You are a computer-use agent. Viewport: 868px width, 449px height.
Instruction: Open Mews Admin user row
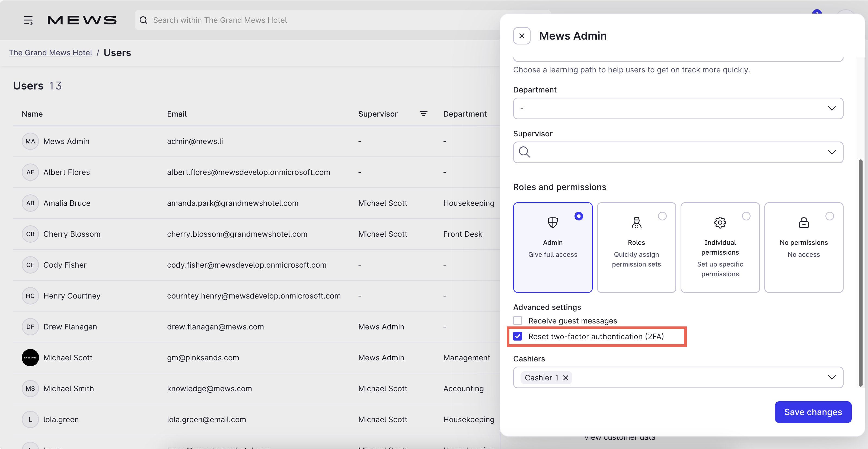[256, 141]
